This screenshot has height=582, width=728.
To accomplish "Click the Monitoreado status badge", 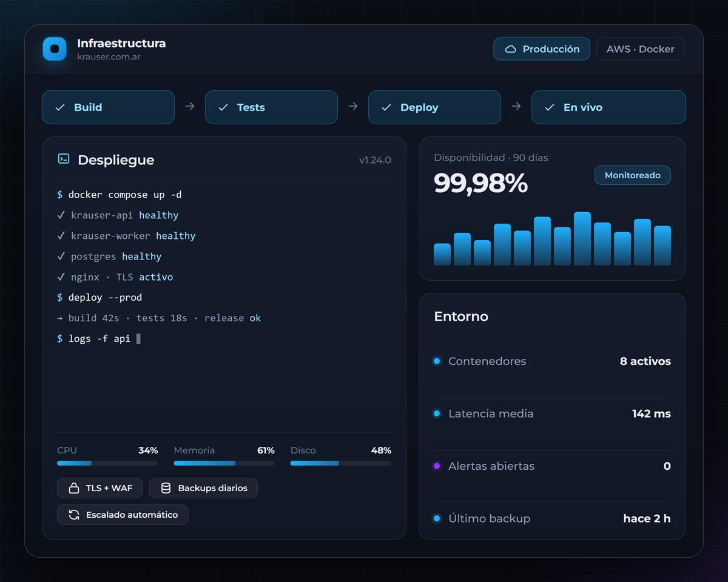I will tap(633, 175).
